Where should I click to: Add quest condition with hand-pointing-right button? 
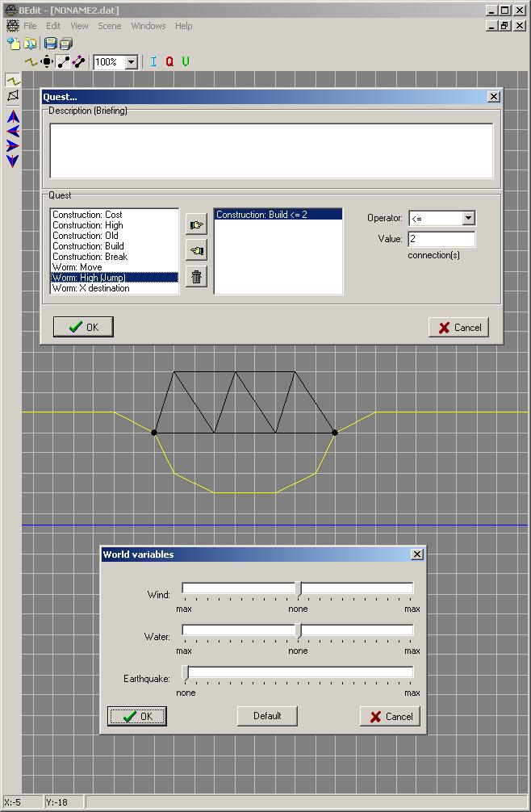point(197,224)
